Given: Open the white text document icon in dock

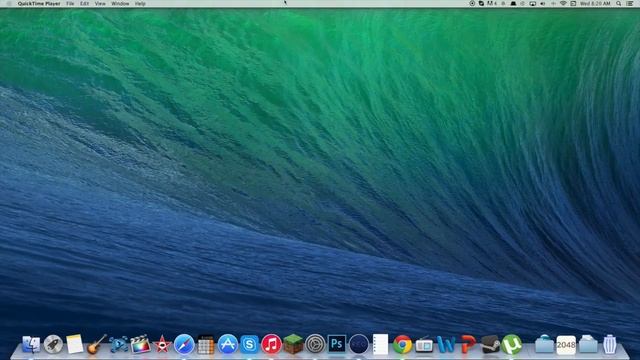Looking at the screenshot, I should point(380,344).
